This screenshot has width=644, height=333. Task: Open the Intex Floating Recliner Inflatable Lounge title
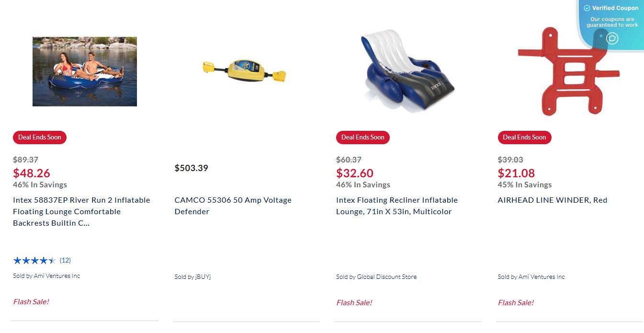click(x=396, y=206)
